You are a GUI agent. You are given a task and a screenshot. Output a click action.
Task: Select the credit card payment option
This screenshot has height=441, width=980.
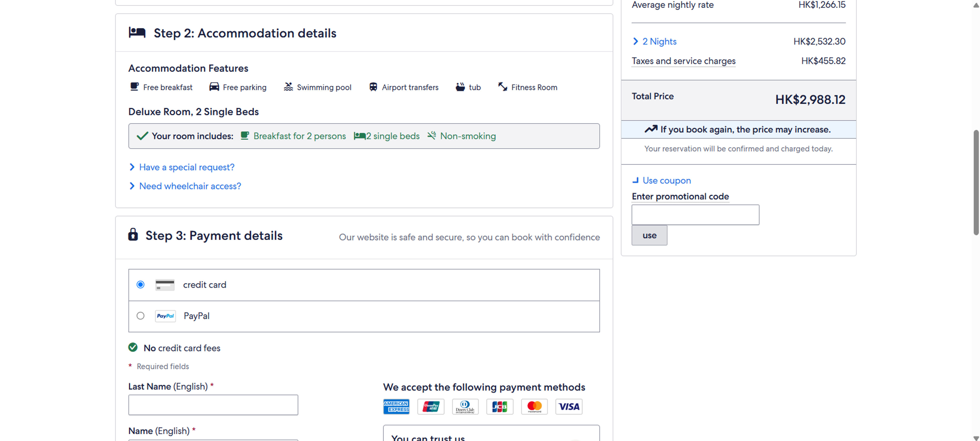coord(140,284)
